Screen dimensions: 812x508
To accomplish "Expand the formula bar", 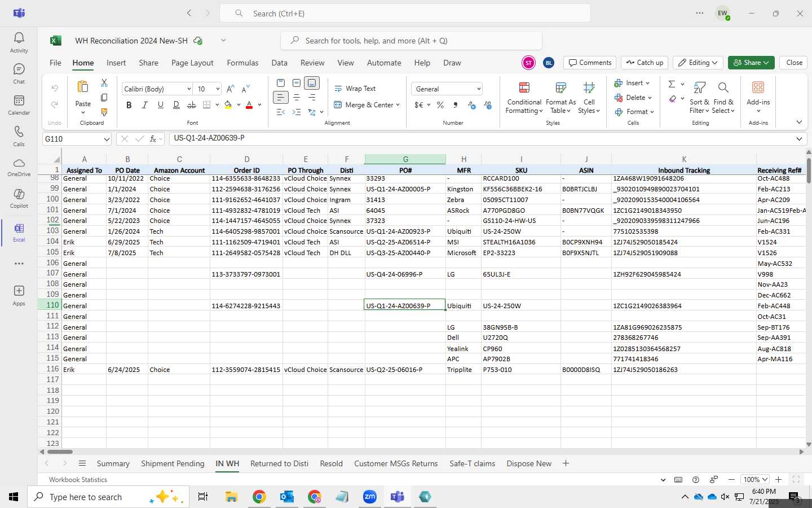I will coord(799,139).
